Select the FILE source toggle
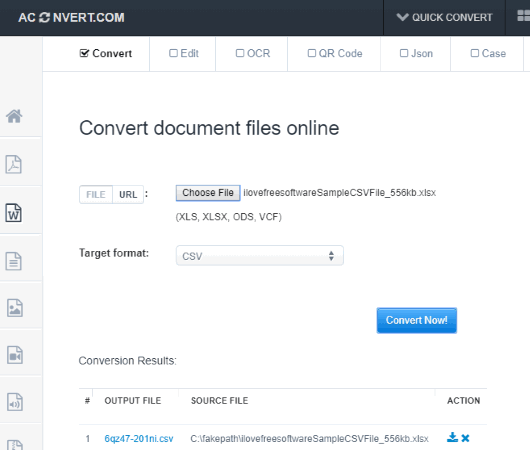 click(x=96, y=194)
